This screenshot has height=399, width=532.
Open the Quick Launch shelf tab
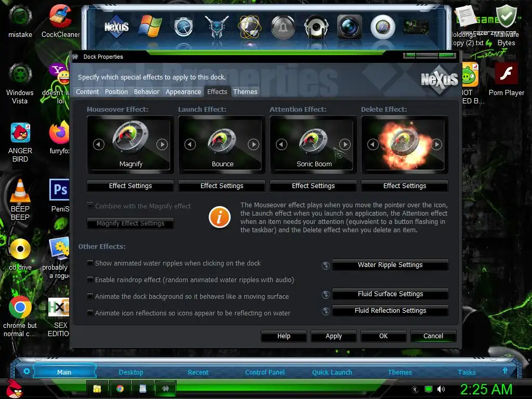tap(332, 372)
